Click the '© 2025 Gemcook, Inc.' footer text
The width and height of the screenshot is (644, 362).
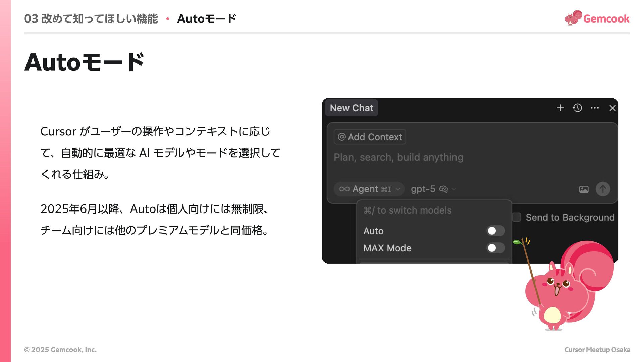[60, 350]
